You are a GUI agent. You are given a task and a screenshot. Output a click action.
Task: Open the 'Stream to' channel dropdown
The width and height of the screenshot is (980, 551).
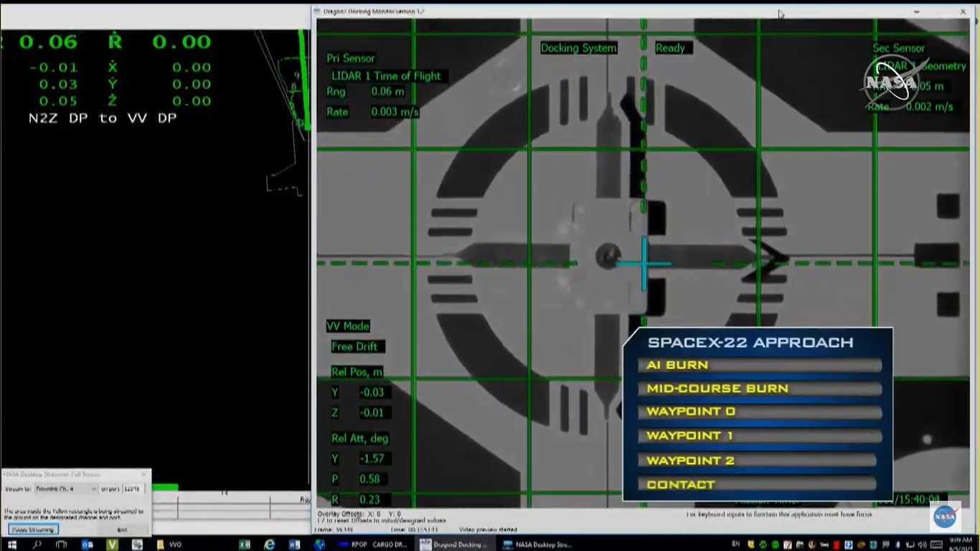[x=65, y=489]
